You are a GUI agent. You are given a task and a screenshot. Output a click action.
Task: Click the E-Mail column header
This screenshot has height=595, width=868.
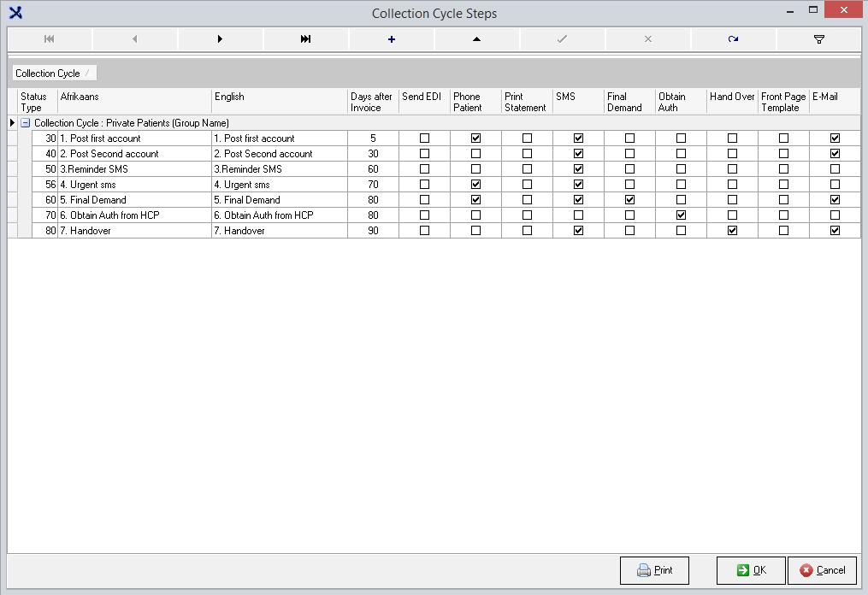coord(835,102)
